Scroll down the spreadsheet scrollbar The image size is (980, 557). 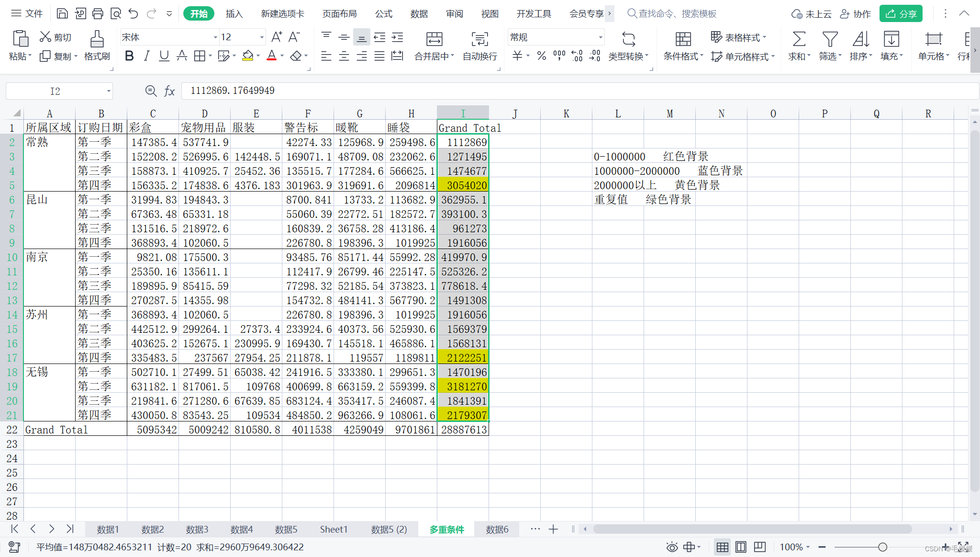click(x=974, y=513)
